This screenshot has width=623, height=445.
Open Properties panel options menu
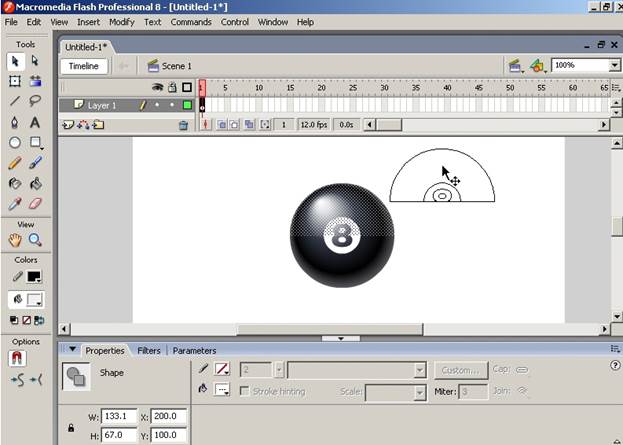(615, 349)
